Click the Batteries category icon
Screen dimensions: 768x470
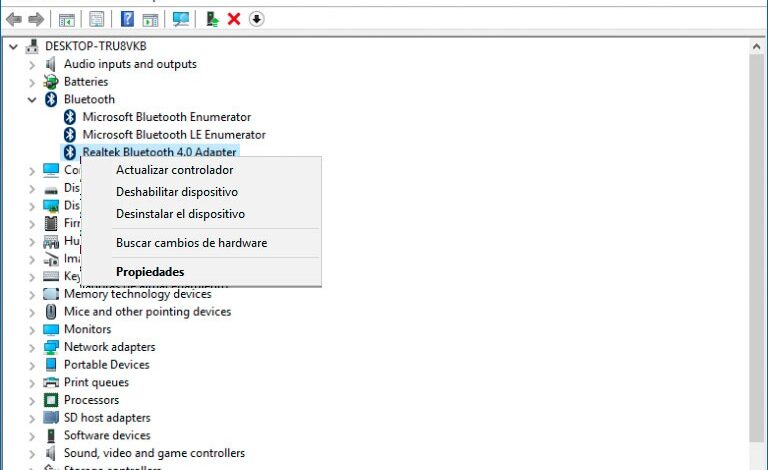point(50,82)
